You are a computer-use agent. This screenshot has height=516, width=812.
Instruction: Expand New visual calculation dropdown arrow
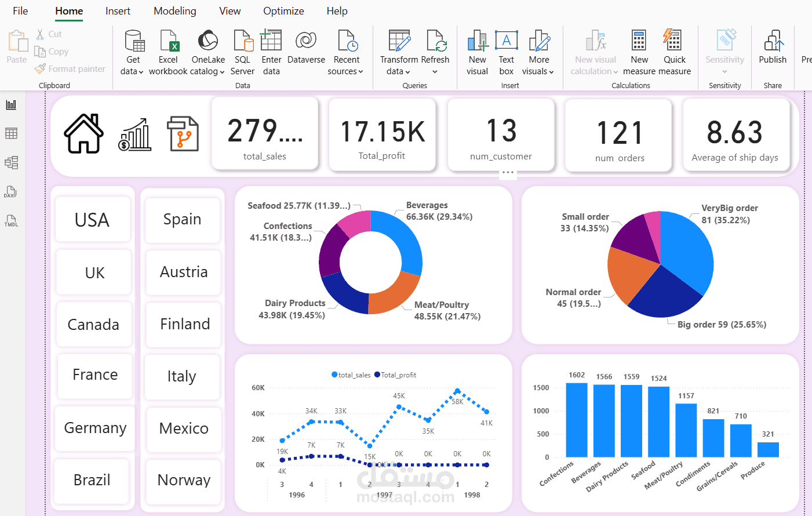click(616, 72)
